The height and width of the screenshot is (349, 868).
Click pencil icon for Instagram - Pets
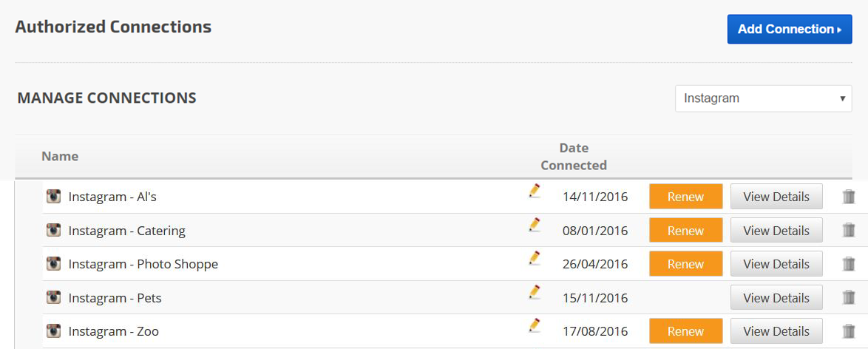[535, 292]
